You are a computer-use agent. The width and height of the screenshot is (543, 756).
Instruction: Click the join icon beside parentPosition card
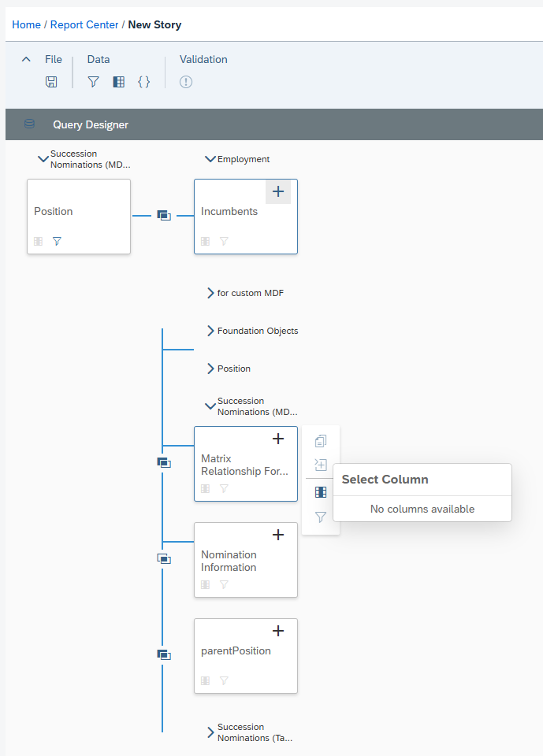tap(164, 654)
